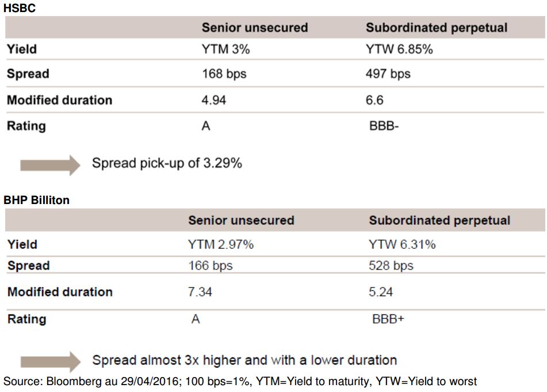Select the 7.34 modified duration value
Screen dimensions: 547x392
(x=200, y=292)
